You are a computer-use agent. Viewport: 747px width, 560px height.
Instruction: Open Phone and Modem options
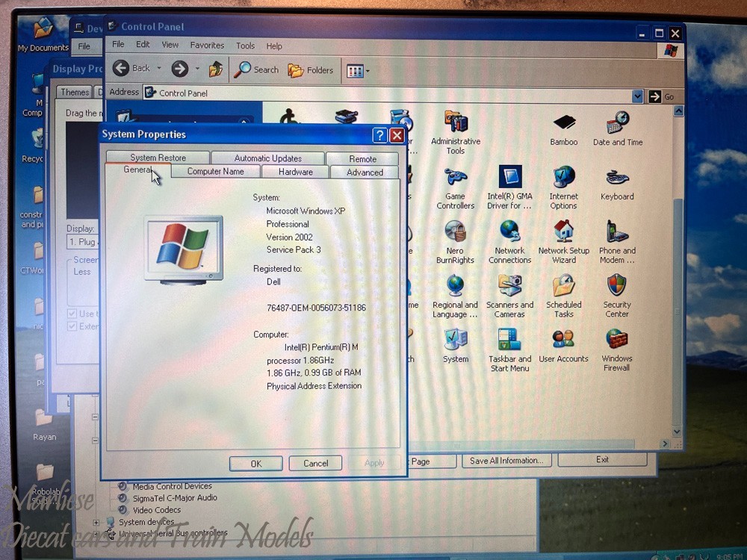(617, 243)
